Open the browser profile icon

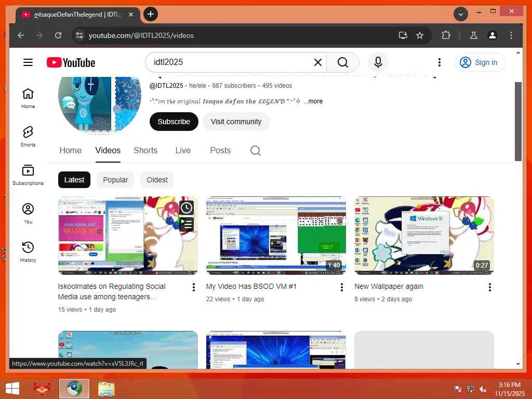point(493,35)
